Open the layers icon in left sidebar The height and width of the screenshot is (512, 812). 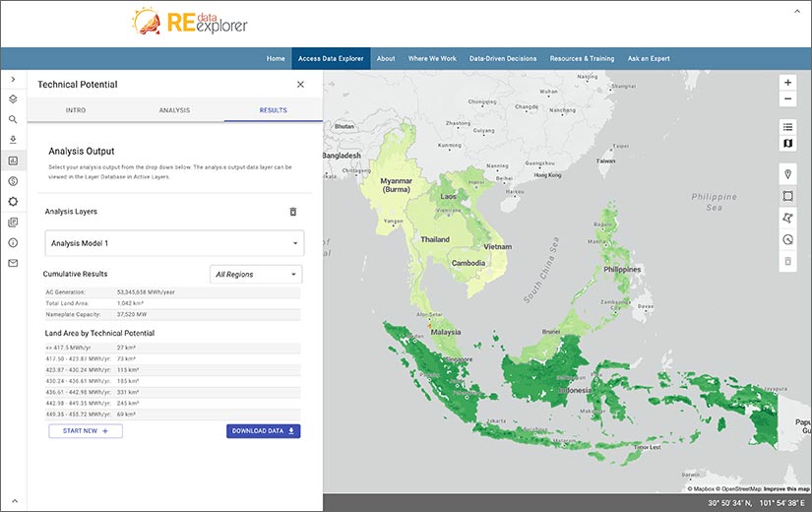pyautogui.click(x=13, y=98)
